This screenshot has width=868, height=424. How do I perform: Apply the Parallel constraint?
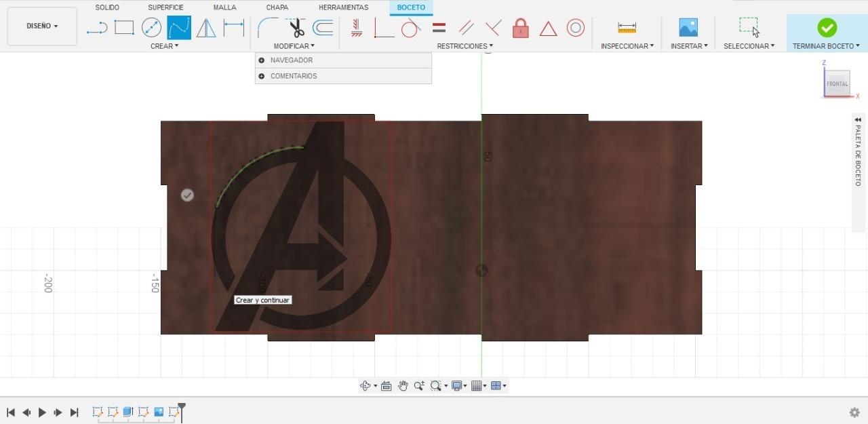click(x=466, y=28)
